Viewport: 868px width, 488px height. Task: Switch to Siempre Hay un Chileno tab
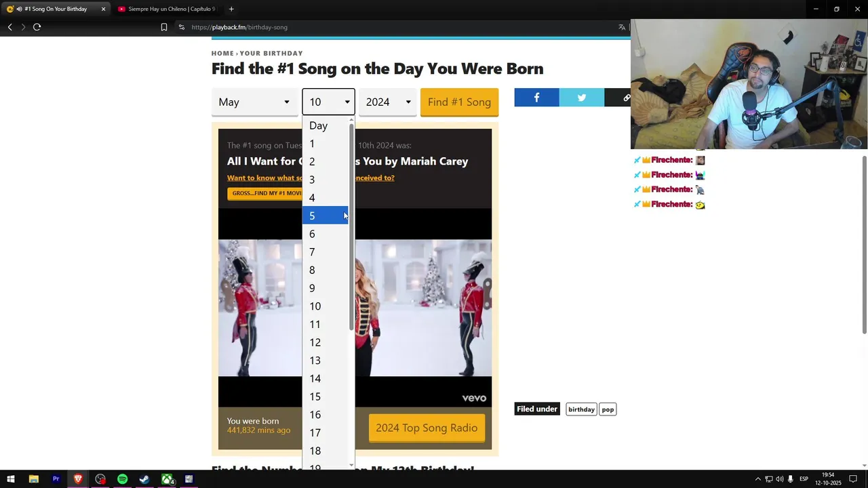click(166, 9)
